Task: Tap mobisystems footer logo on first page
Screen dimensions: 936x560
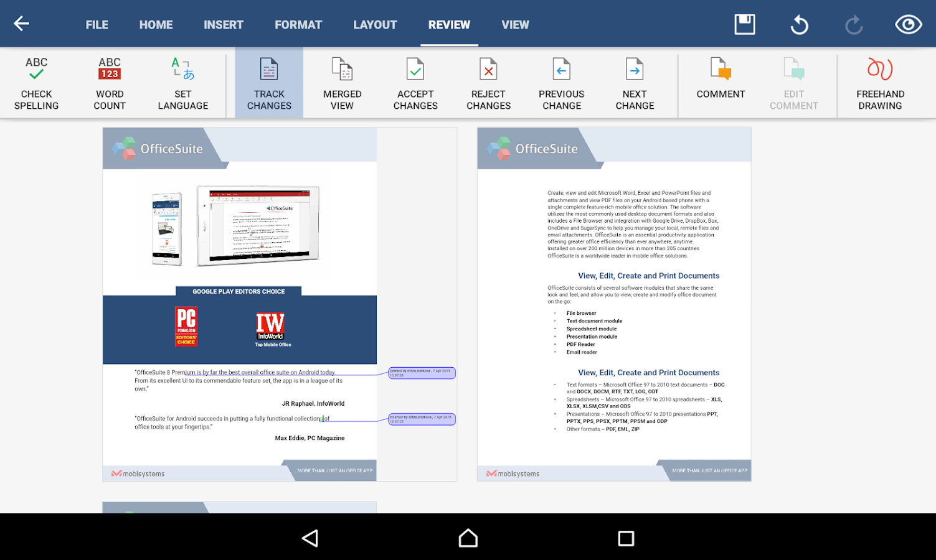Action: pyautogui.click(x=138, y=474)
